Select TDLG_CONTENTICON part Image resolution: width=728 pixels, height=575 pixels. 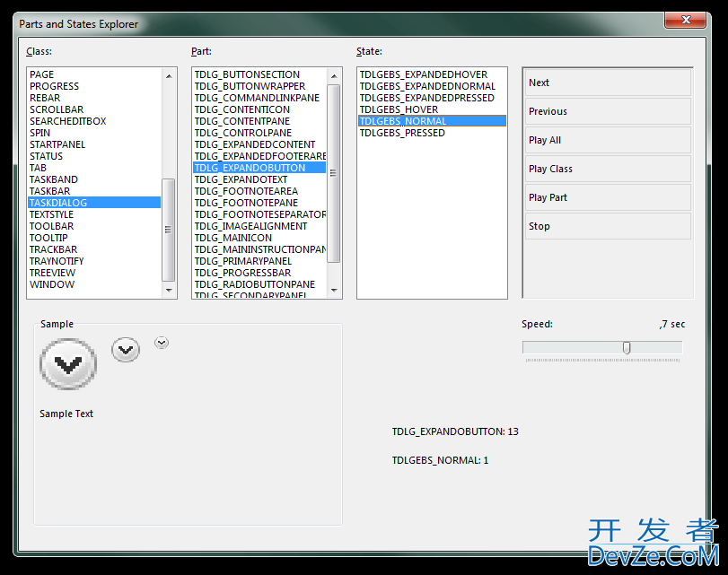(x=259, y=109)
